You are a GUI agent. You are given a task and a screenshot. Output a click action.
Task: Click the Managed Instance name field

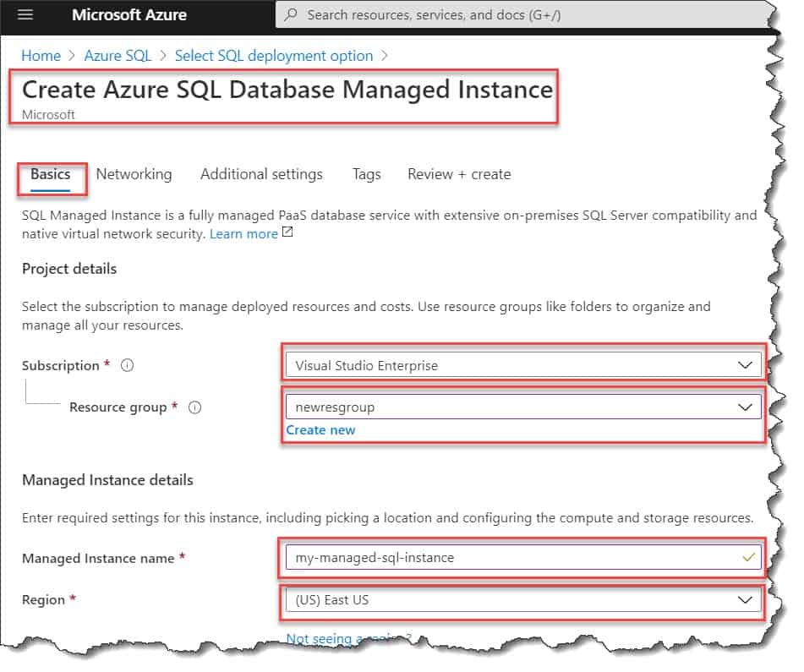coord(523,558)
